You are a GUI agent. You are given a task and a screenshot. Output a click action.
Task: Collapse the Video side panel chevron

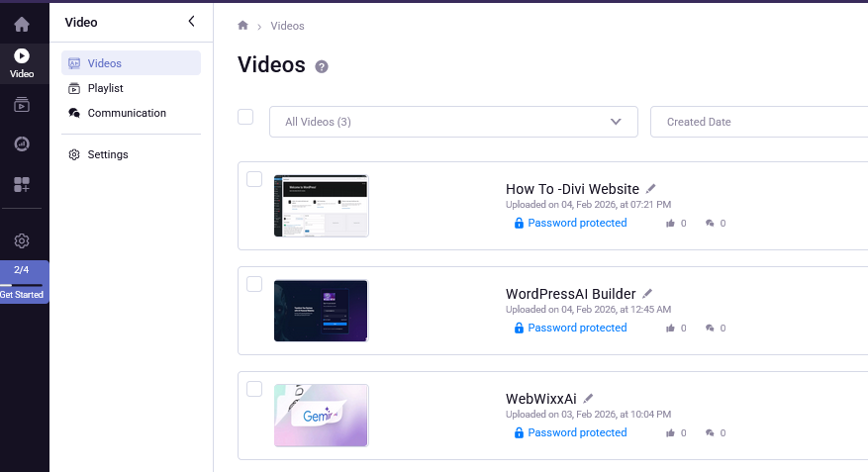point(191,21)
